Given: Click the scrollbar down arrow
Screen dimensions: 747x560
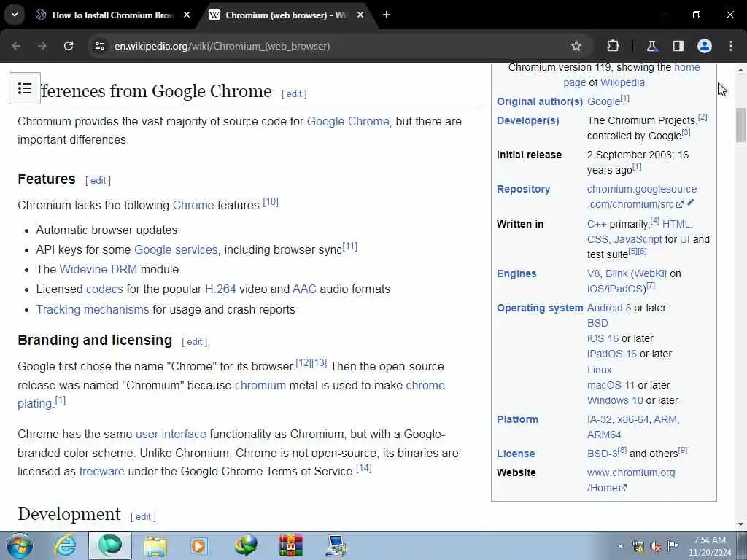Looking at the screenshot, I should coord(740,525).
